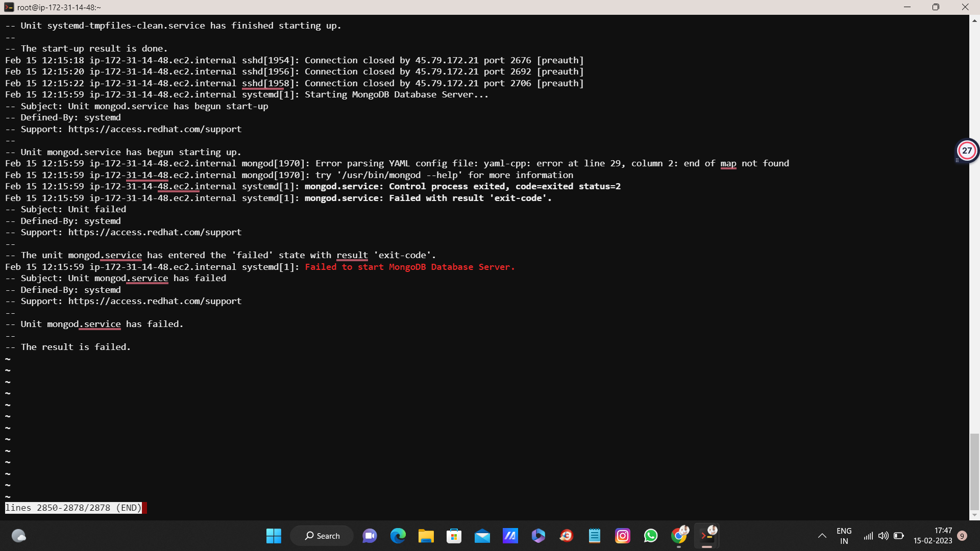Click the red 'Failed to start MongoDB Database Server.' text
Viewport: 980px width, 551px height.
410,267
